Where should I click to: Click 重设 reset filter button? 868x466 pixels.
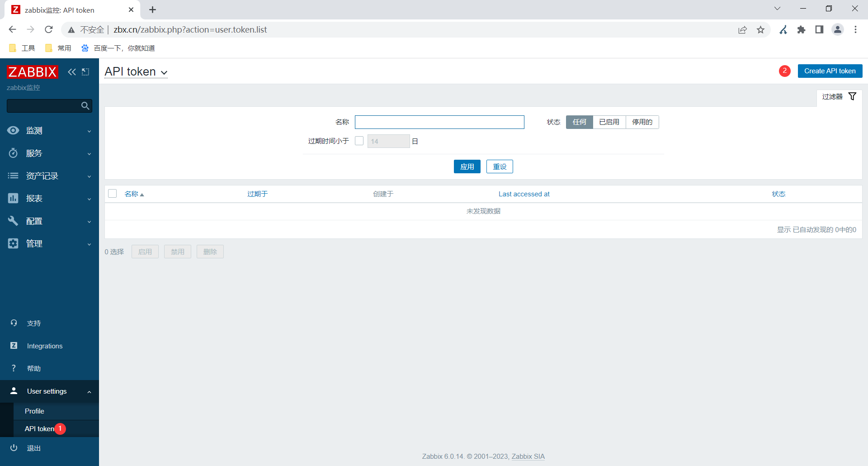500,166
